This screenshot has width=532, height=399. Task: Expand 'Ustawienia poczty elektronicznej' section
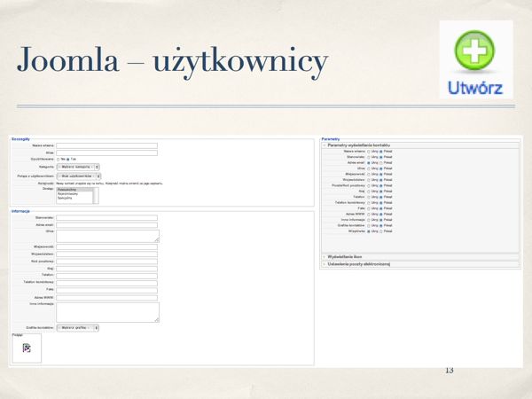359,263
